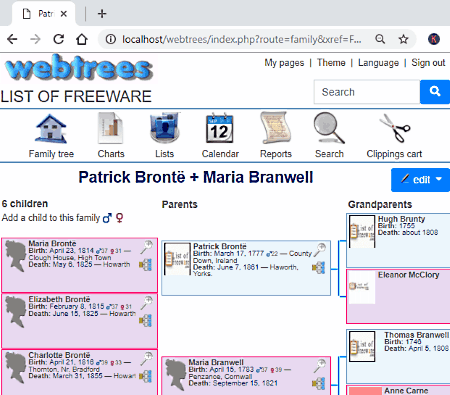
Task: Close the current browser tab
Action: (64, 14)
